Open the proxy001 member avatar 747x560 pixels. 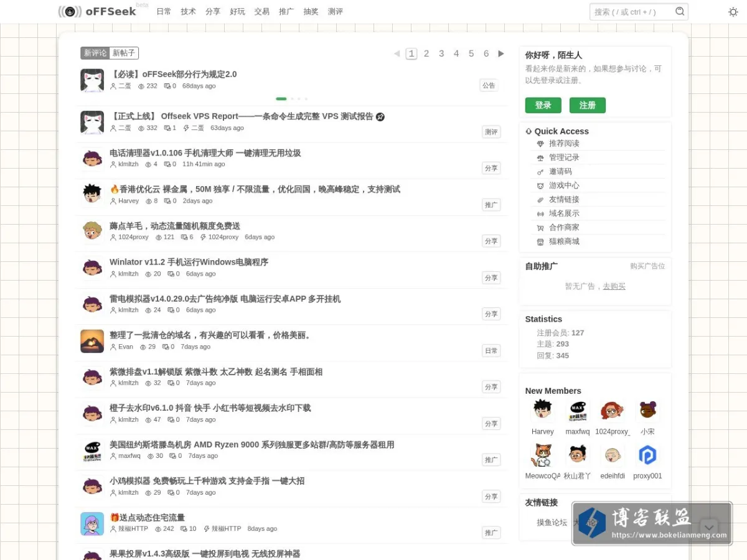(647, 455)
